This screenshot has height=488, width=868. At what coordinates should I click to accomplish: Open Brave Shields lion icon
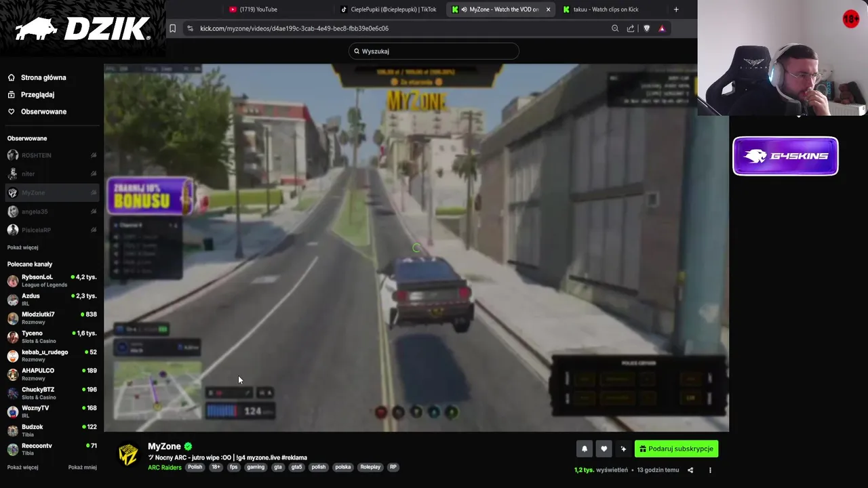(646, 28)
